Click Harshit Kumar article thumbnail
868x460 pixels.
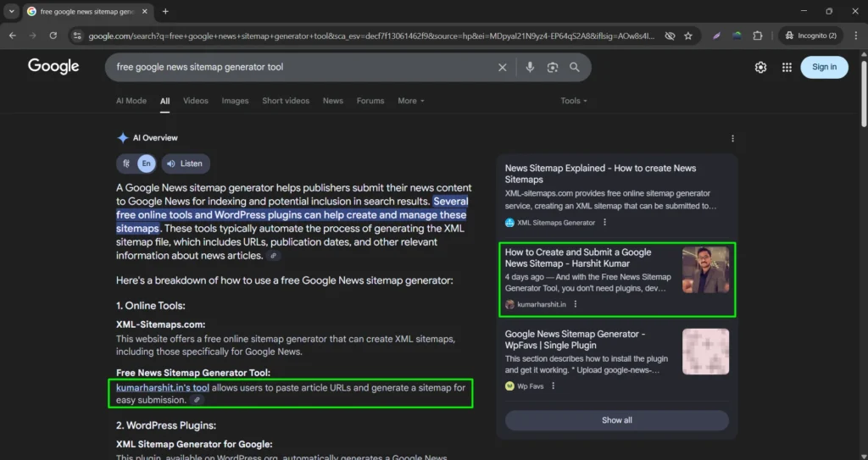705,269
